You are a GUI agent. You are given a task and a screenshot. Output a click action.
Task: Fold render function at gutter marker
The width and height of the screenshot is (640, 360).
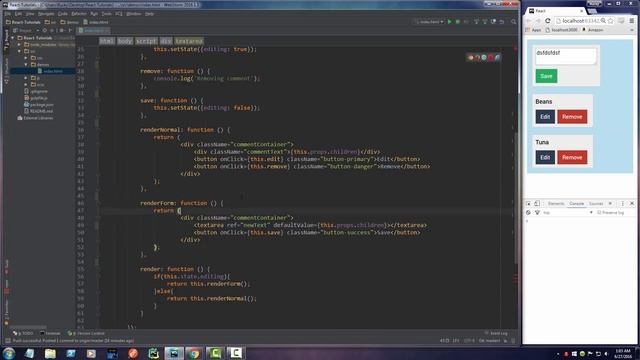[x=97, y=269]
